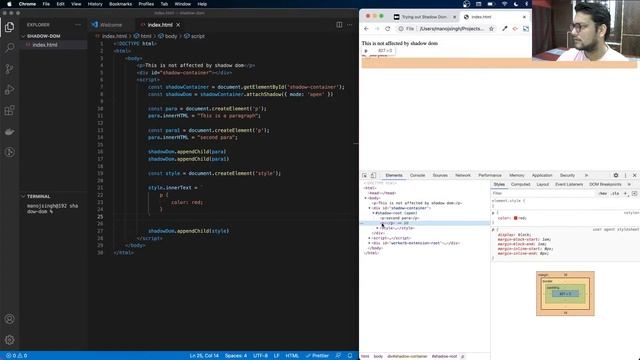The height and width of the screenshot is (360, 640).
Task: Add a new style rule with plus icon
Action: [625, 193]
